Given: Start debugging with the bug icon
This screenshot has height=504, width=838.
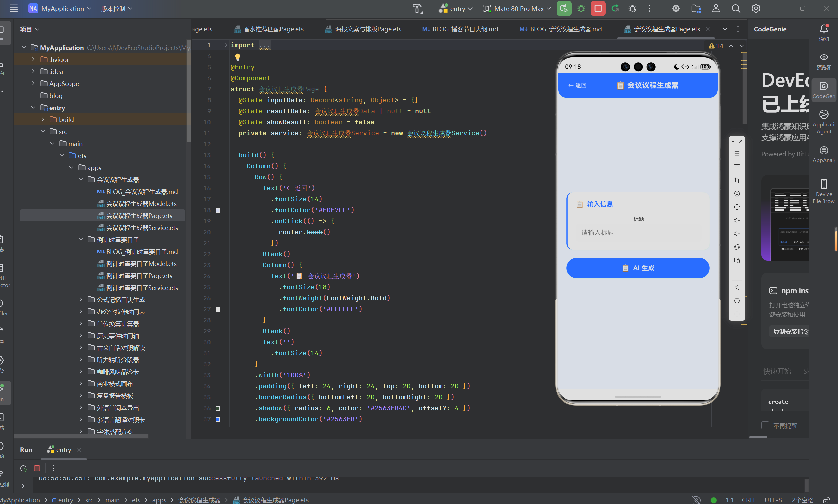Looking at the screenshot, I should (x=581, y=8).
